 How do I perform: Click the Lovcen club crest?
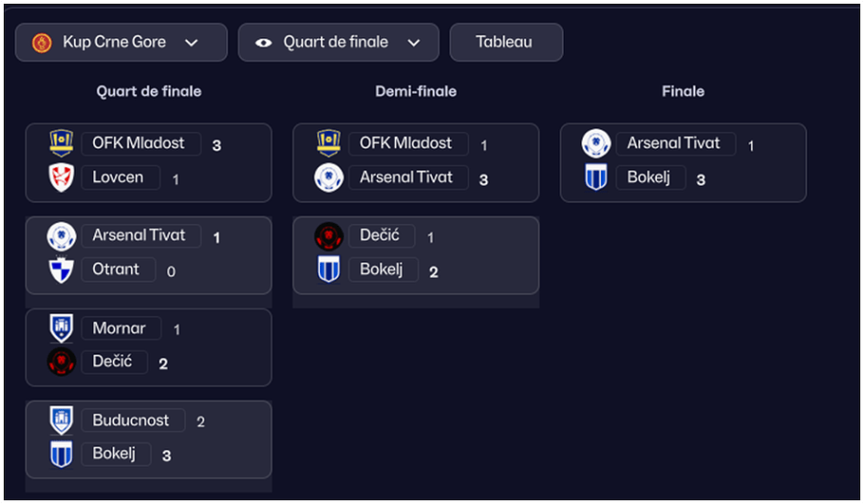pos(62,177)
